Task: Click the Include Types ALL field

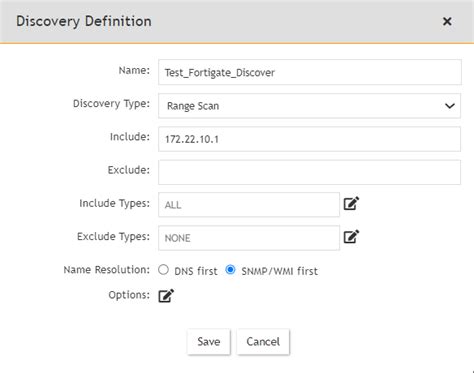Action: [249, 205]
